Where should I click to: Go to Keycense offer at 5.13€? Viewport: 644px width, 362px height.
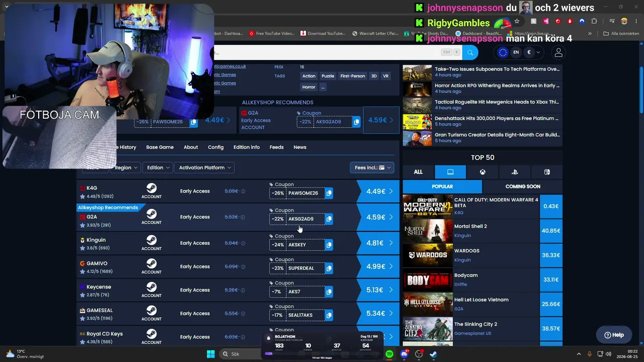coord(378,290)
